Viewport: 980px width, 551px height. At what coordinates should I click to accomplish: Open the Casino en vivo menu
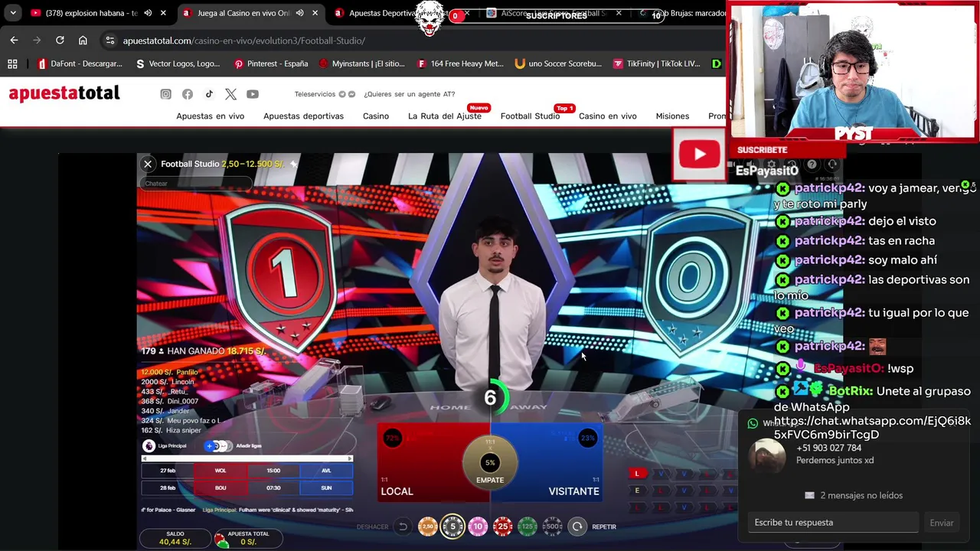[x=608, y=116]
